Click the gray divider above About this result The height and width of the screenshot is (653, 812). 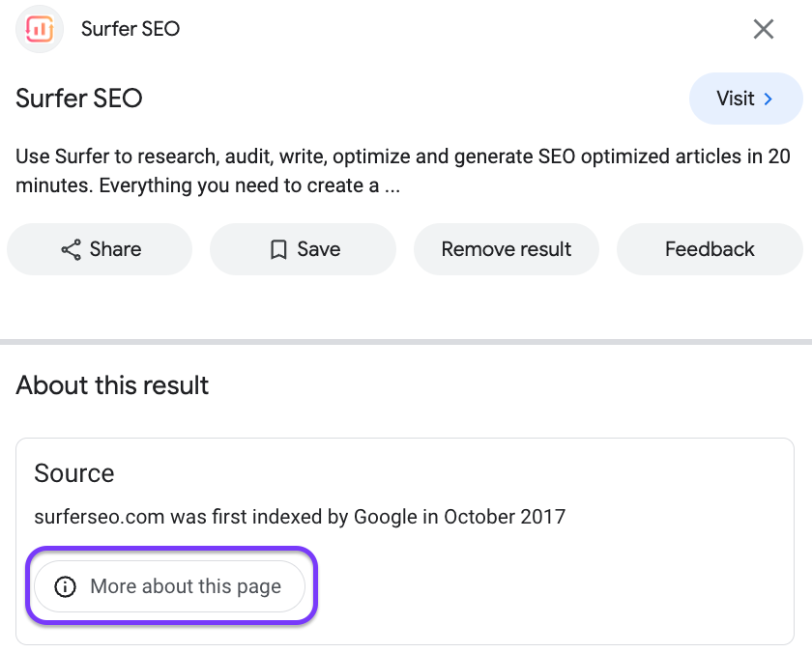click(406, 341)
